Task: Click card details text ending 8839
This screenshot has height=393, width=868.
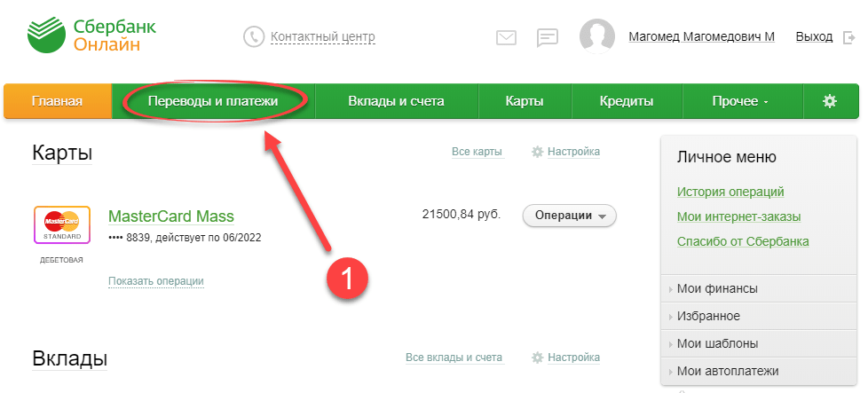Action: pos(185,238)
